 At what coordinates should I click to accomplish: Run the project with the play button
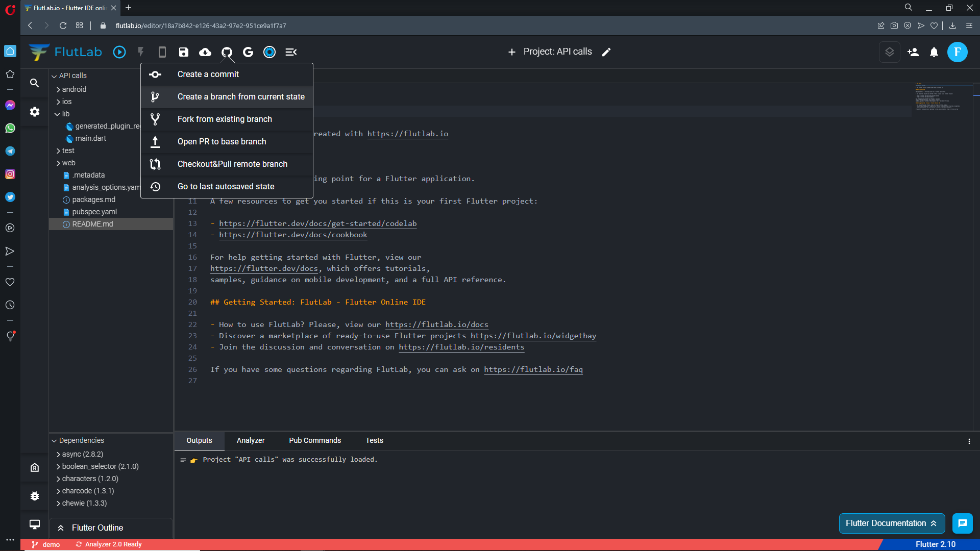pos(119,52)
